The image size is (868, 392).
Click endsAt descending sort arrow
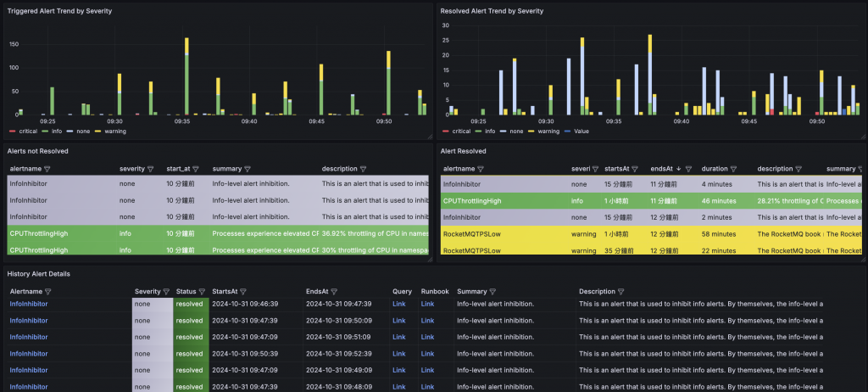click(679, 169)
